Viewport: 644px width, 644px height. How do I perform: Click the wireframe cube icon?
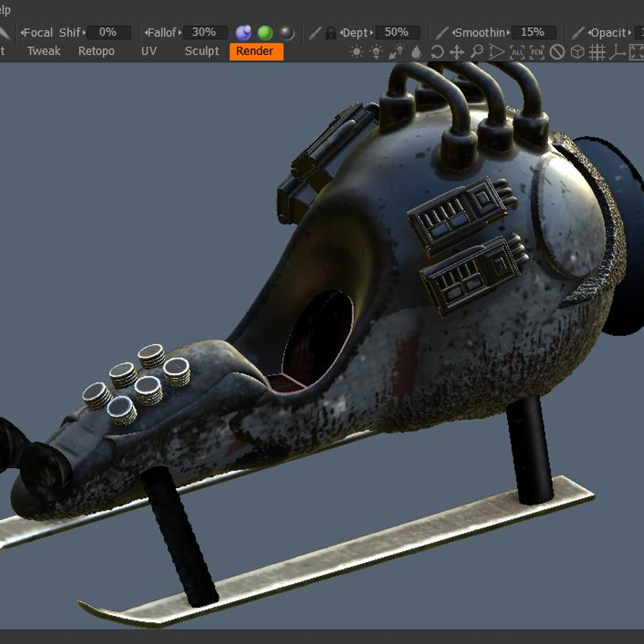(x=577, y=52)
